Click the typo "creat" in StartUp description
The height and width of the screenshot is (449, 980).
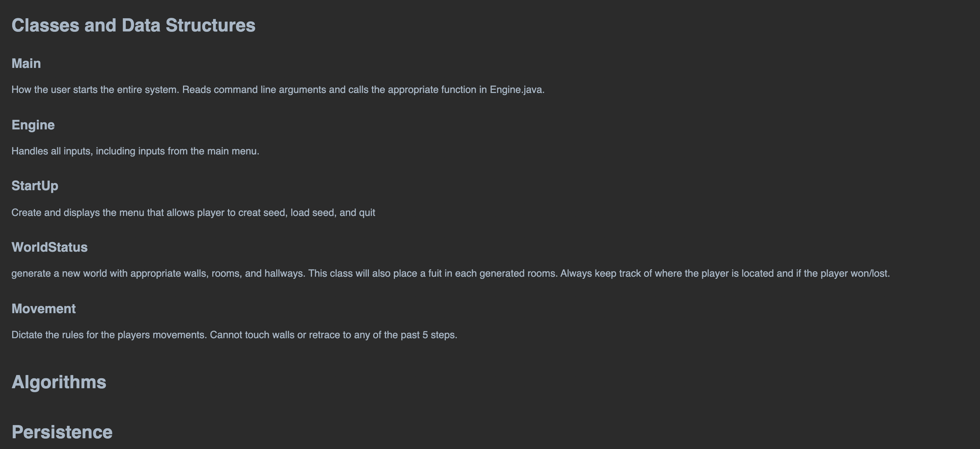[x=249, y=213]
